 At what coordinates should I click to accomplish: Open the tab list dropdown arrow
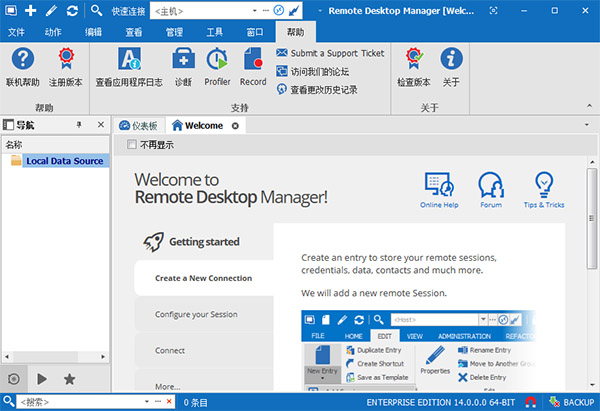click(x=587, y=125)
